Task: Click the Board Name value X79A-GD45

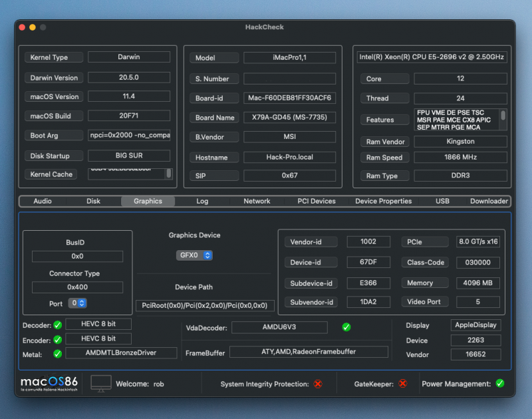Action: [x=289, y=118]
